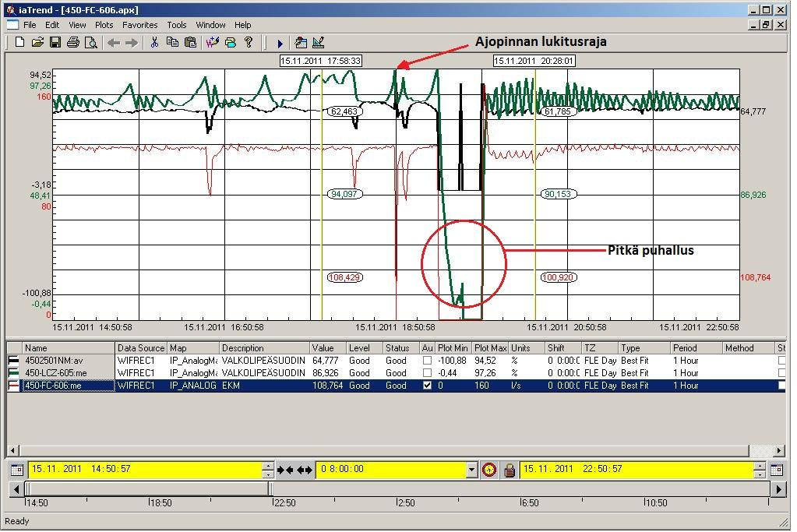Screen dimensions: 797x532
Task: Start live trending with the play arrow
Action: [x=280, y=44]
